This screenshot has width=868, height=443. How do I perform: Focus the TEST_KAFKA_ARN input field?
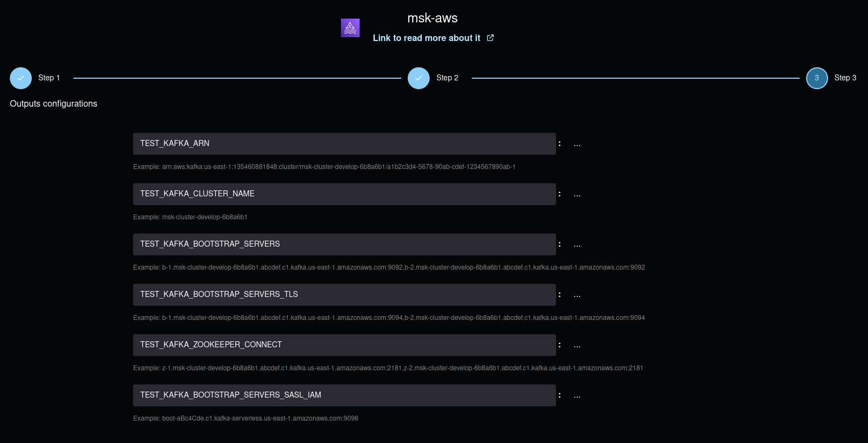(x=344, y=144)
